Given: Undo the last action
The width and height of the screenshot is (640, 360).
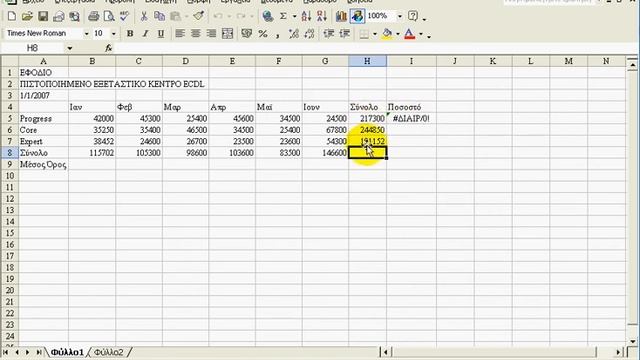Looking at the screenshot, I should 218,16.
